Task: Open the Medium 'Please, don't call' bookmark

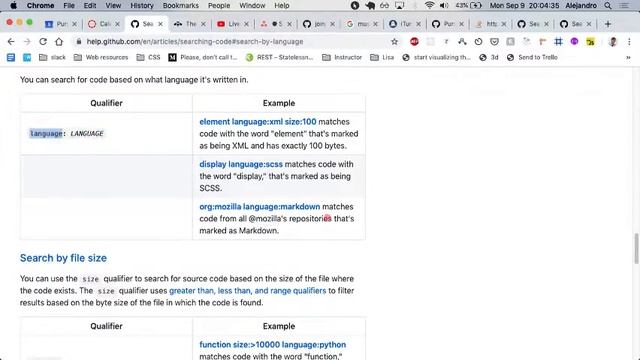Action: [203, 58]
